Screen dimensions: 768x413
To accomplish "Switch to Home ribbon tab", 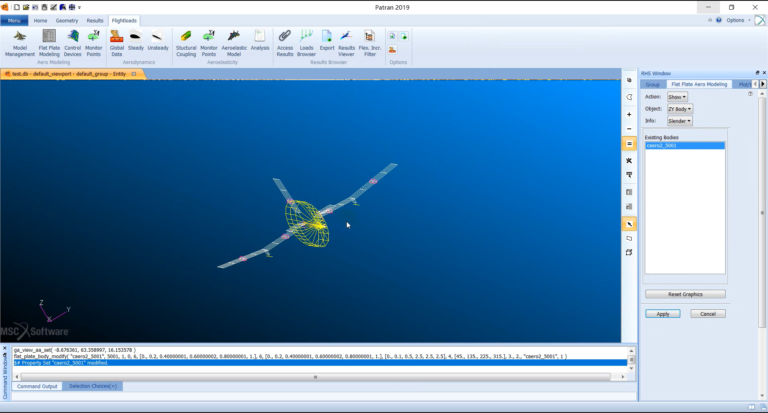I will point(40,21).
